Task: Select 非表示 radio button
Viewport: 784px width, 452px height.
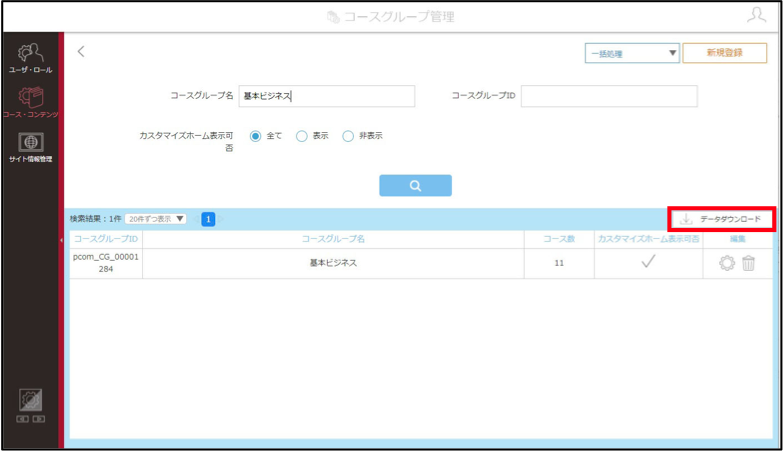Action: coord(348,136)
